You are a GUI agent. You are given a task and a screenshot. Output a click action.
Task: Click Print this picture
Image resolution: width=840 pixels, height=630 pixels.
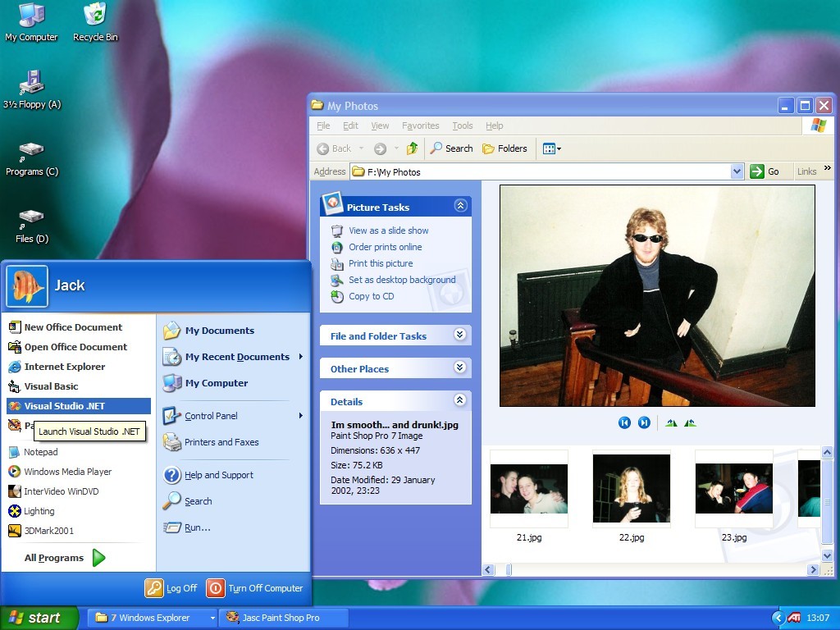pyautogui.click(x=381, y=263)
